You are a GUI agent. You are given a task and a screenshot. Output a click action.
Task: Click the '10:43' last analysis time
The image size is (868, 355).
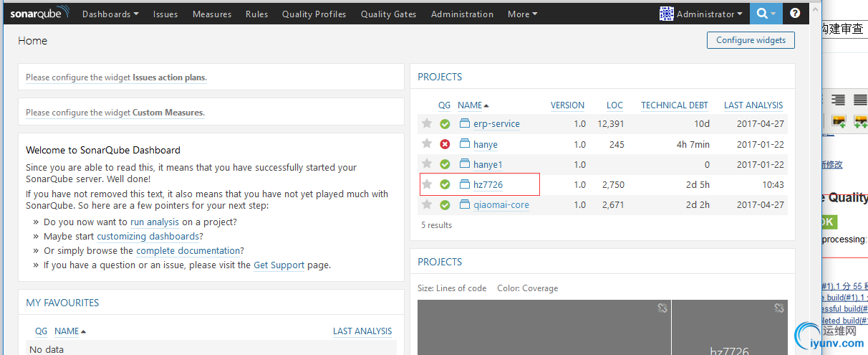[773, 184]
